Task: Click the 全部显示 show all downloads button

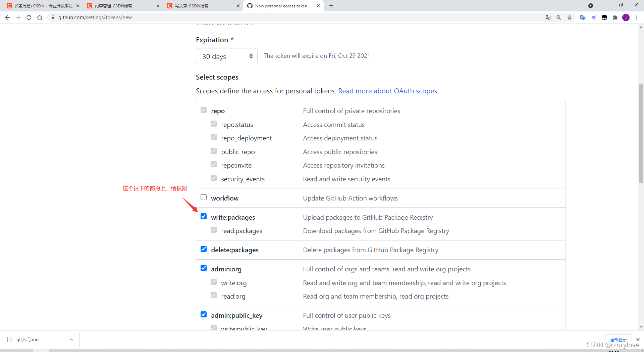Action: point(619,340)
